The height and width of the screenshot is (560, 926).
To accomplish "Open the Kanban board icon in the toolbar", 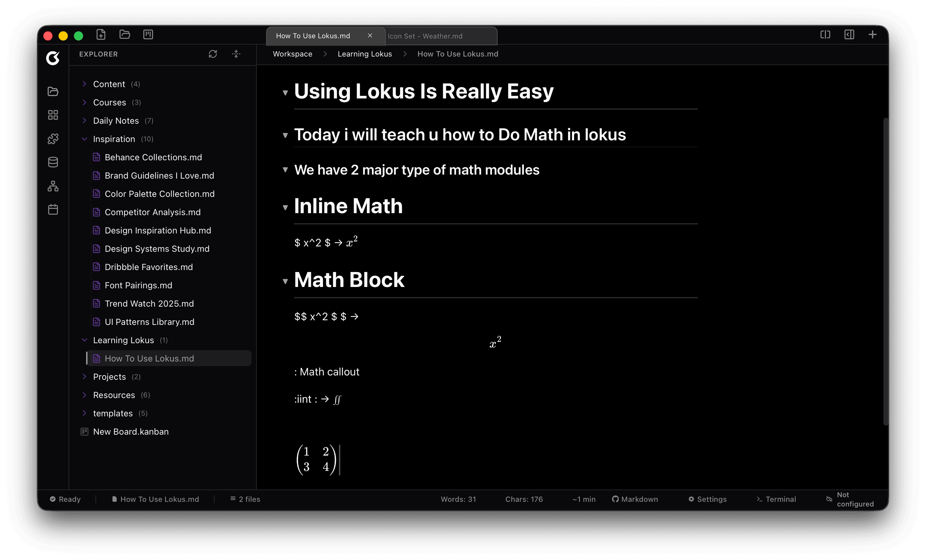I will click(x=148, y=35).
